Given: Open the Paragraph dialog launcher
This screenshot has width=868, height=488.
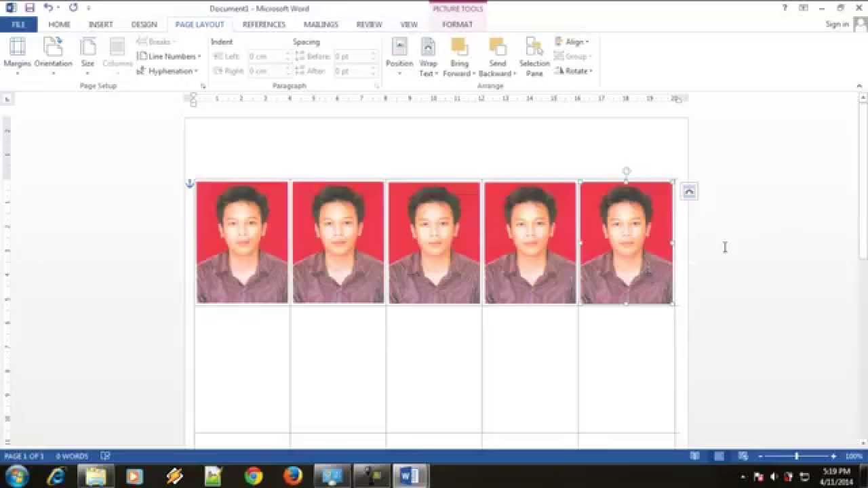Looking at the screenshot, I should [x=376, y=86].
